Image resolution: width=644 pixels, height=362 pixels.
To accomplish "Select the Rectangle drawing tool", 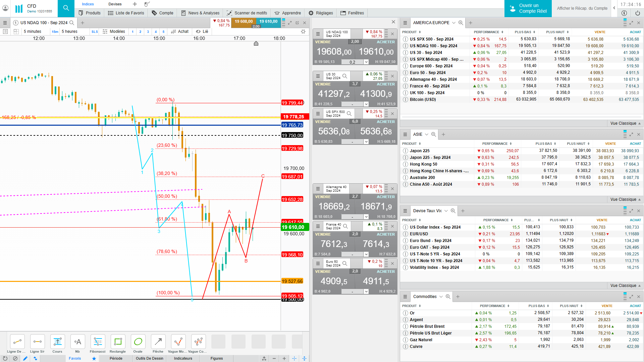I will pyautogui.click(x=118, y=342).
